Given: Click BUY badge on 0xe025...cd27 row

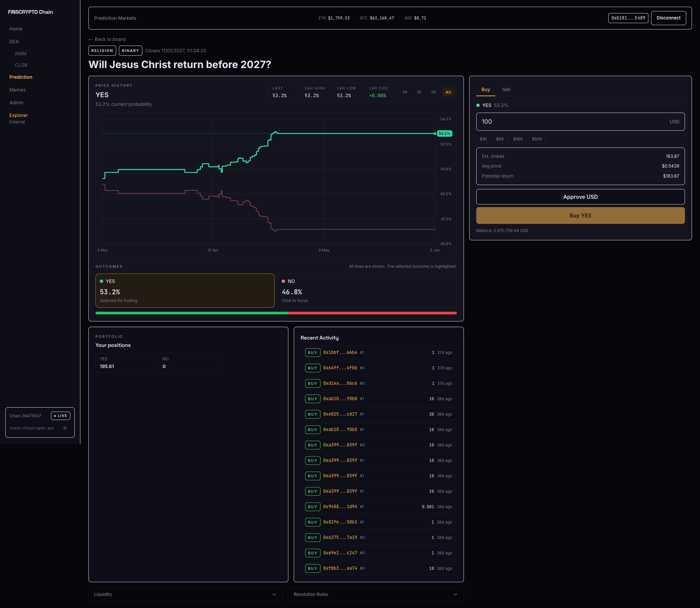Looking at the screenshot, I should tap(312, 414).
